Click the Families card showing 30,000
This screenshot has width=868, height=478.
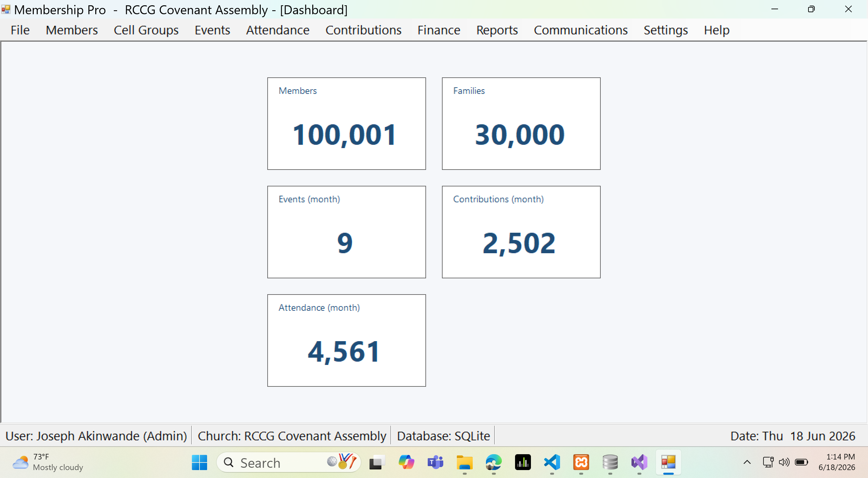coord(521,124)
